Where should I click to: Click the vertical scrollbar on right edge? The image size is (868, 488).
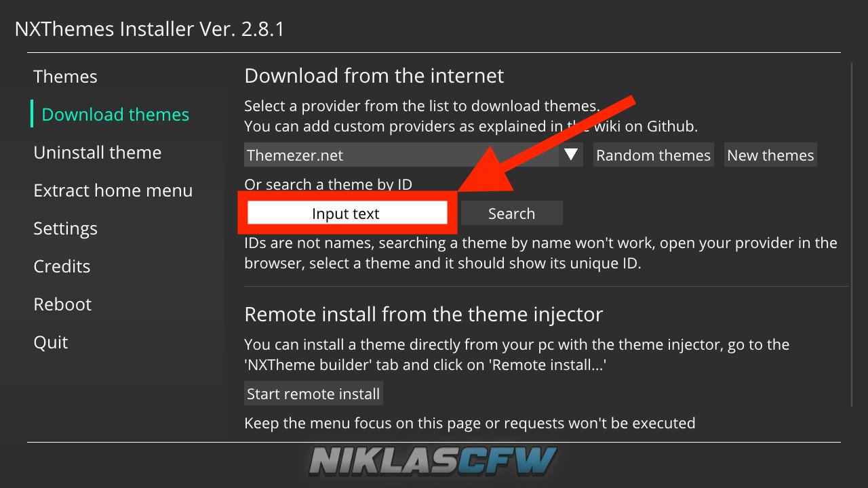coord(852,235)
